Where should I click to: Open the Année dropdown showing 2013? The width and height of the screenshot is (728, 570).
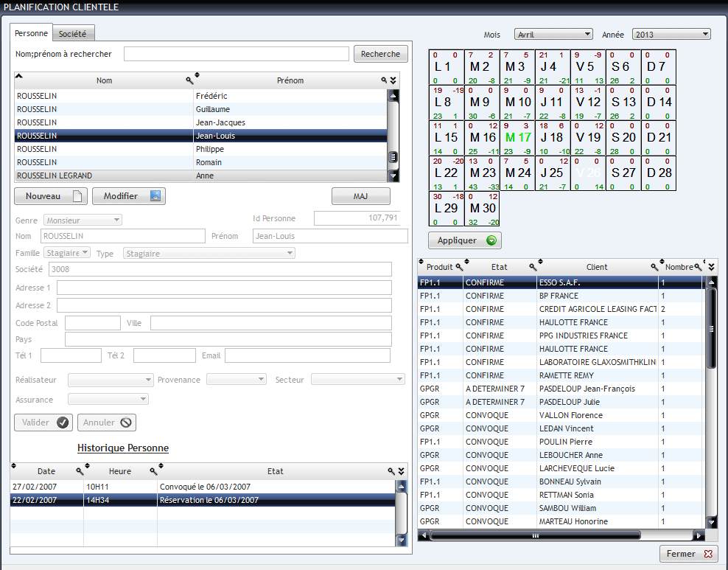(x=671, y=34)
